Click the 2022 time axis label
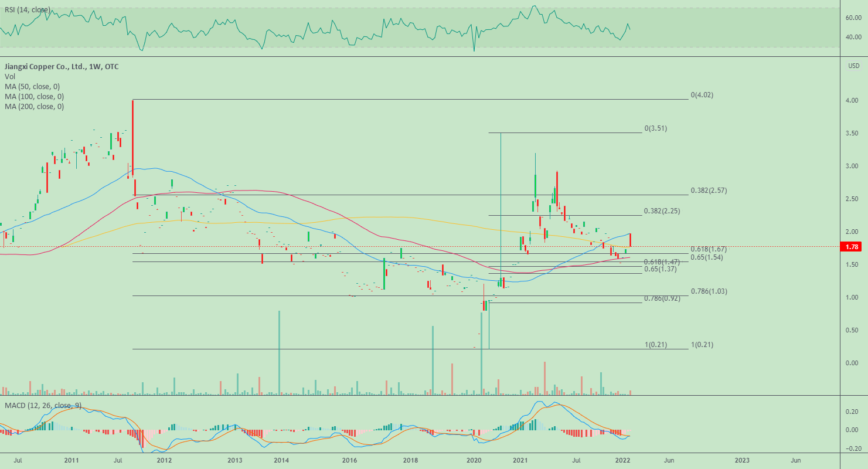Screen dimensions: 868x469 (x=624, y=460)
